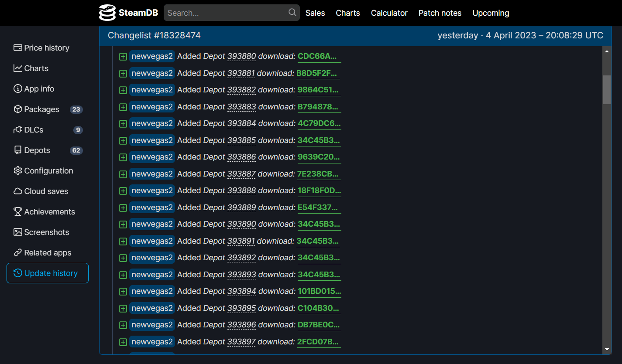Screen dimensions: 622x364
Task: Expand the plus icon for Depot 393888
Action: [x=123, y=191]
